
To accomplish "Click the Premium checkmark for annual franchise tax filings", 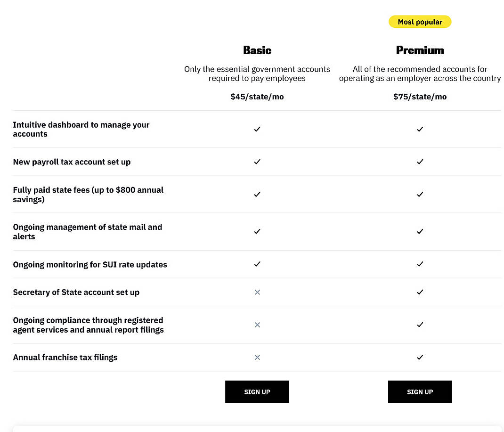I will pos(420,357).
